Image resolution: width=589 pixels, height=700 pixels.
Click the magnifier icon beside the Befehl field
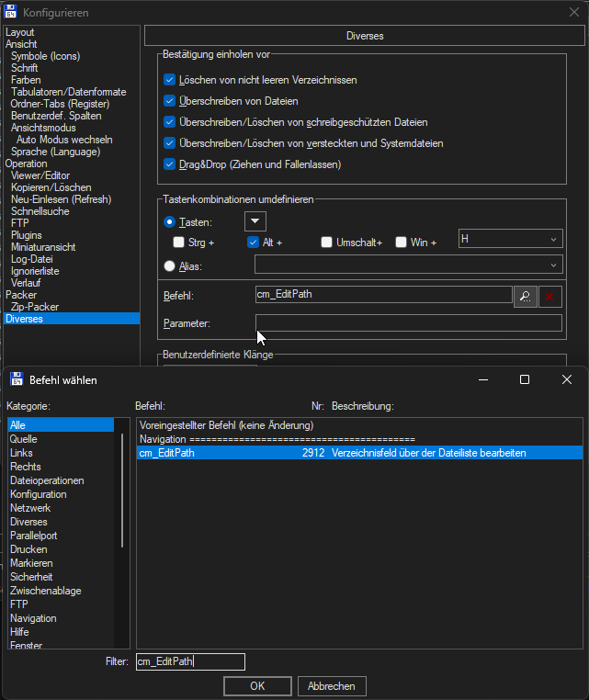coord(526,296)
